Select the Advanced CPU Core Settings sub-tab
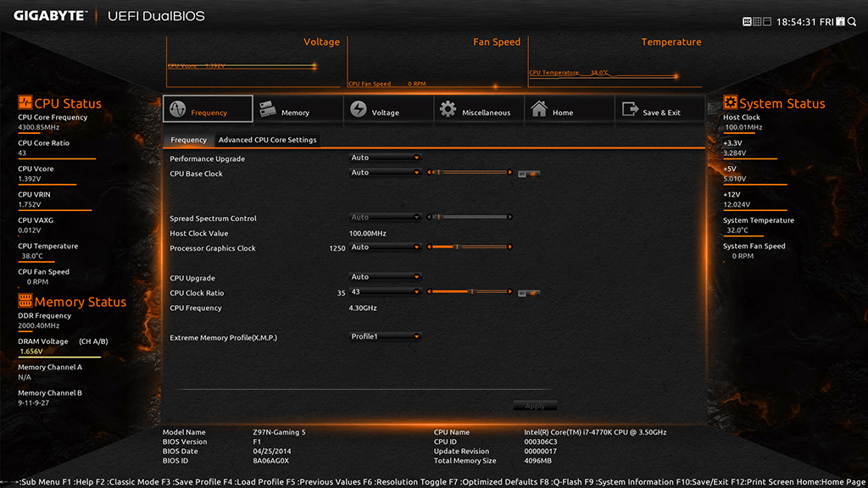Screen dimensions: 868x488 pyautogui.click(x=267, y=140)
